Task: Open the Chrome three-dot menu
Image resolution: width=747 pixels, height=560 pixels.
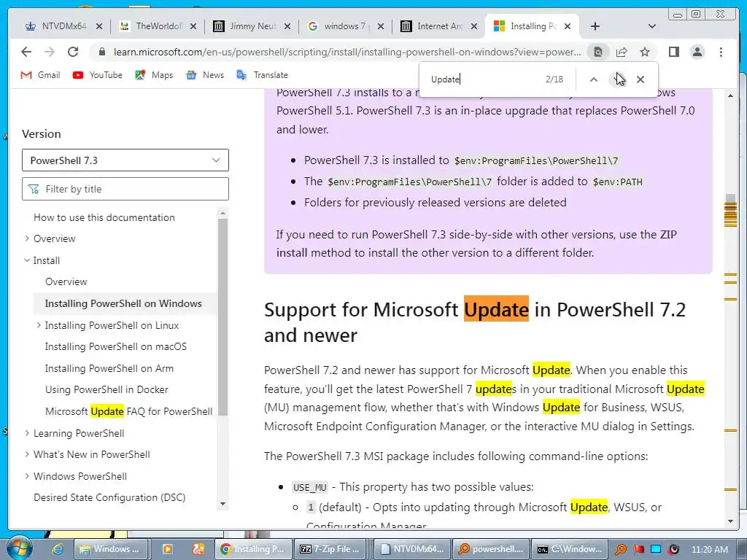Action: (721, 52)
